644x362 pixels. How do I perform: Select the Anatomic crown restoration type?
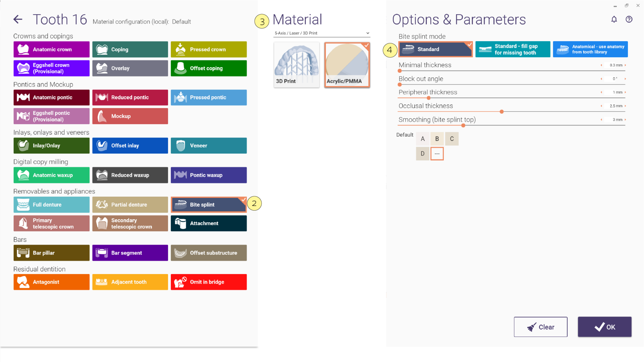52,49
